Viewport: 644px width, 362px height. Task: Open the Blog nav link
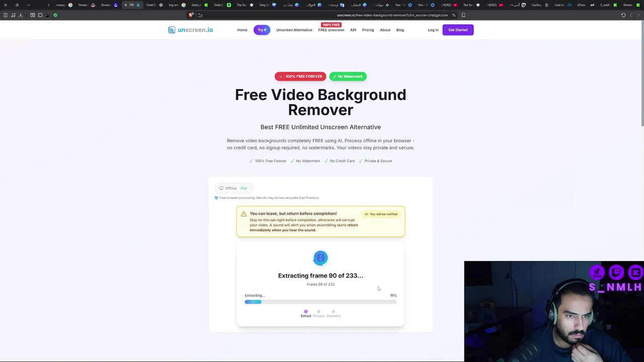click(x=400, y=30)
